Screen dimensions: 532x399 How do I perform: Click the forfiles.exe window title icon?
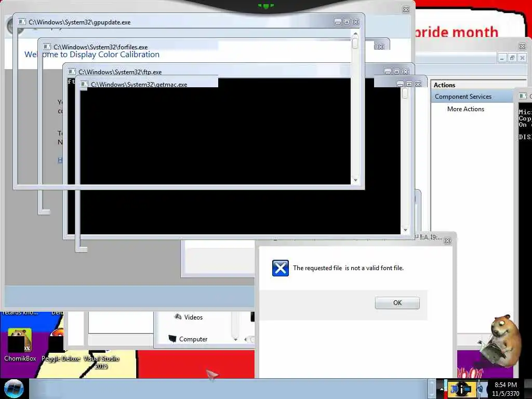(47, 47)
